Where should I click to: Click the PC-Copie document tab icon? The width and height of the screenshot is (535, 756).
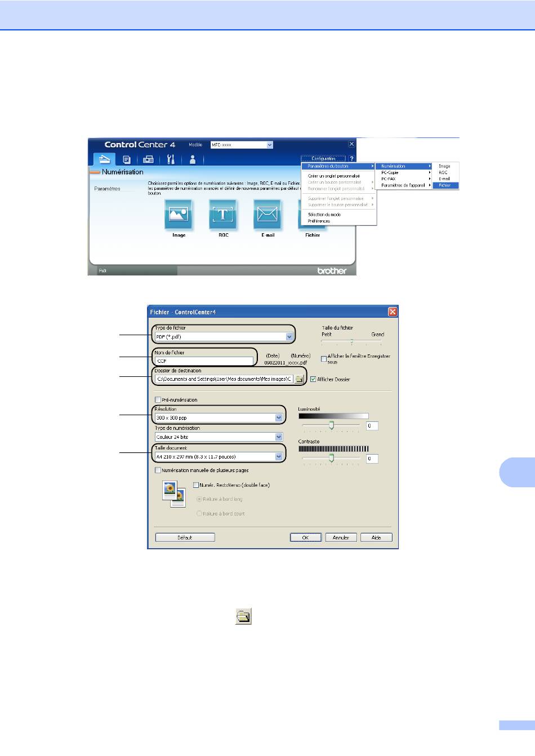127,159
